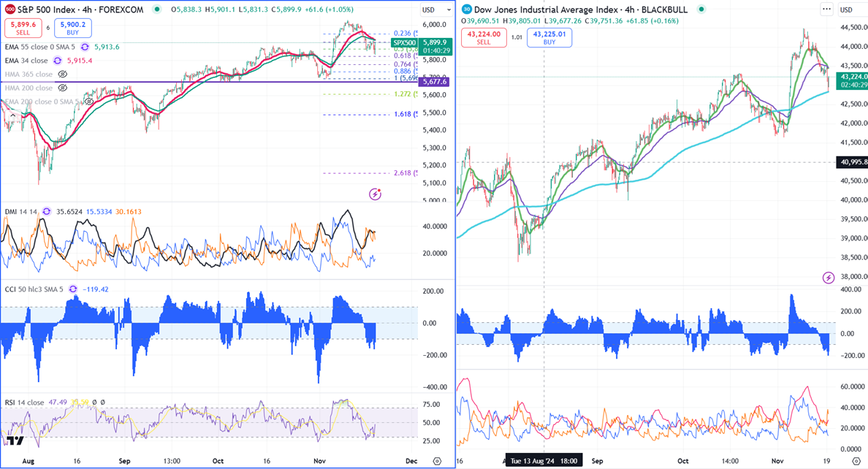The image size is (868, 469).
Task: Click the lightning icon on S&P 500 chart
Action: (x=376, y=194)
